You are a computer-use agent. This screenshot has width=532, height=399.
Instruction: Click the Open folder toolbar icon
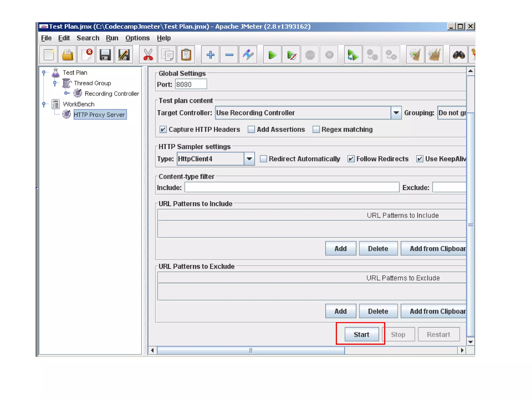coord(68,55)
